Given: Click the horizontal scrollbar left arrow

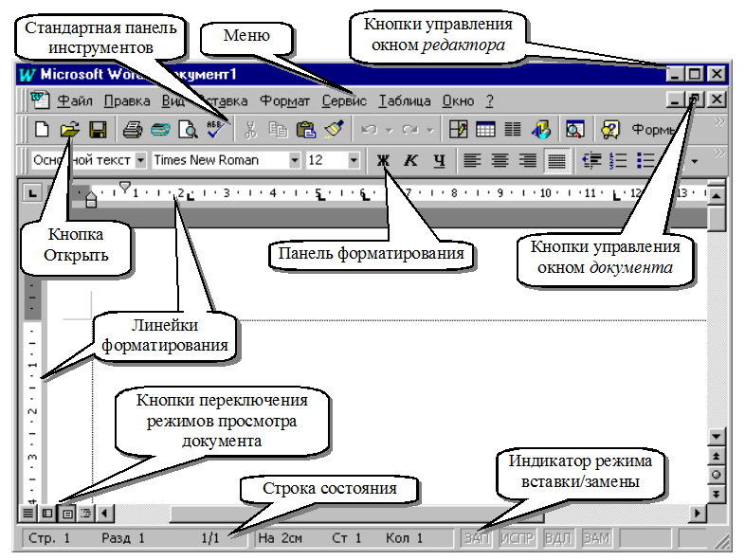Looking at the screenshot, I should pyautogui.click(x=105, y=513).
